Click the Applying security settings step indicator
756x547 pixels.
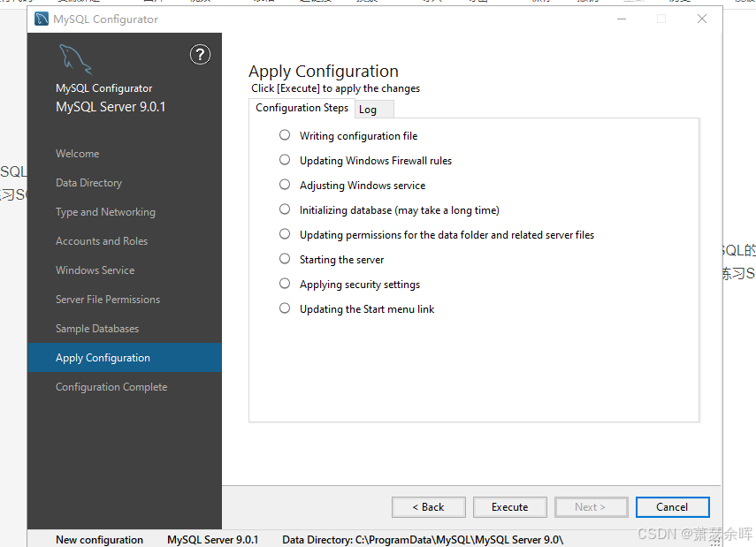click(285, 284)
